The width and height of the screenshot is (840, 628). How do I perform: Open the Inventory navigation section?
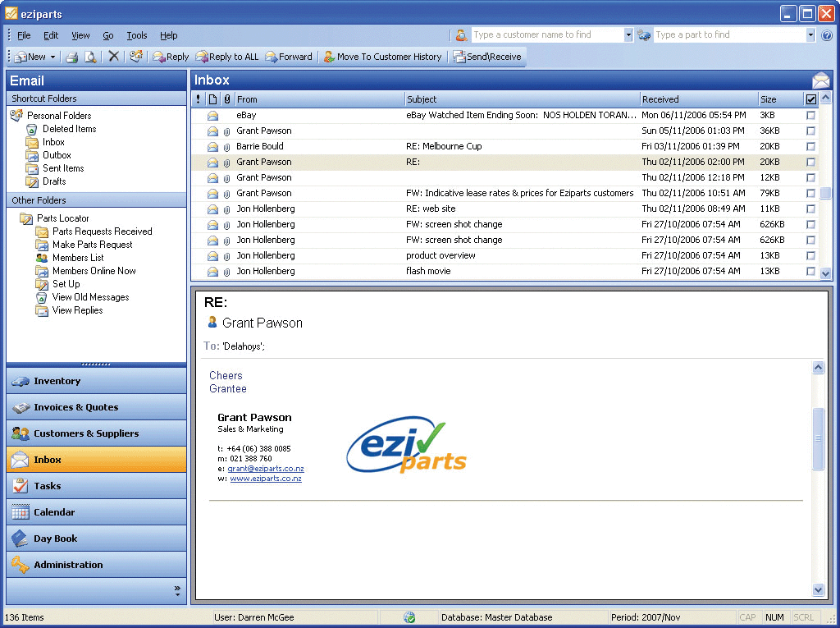[97, 381]
